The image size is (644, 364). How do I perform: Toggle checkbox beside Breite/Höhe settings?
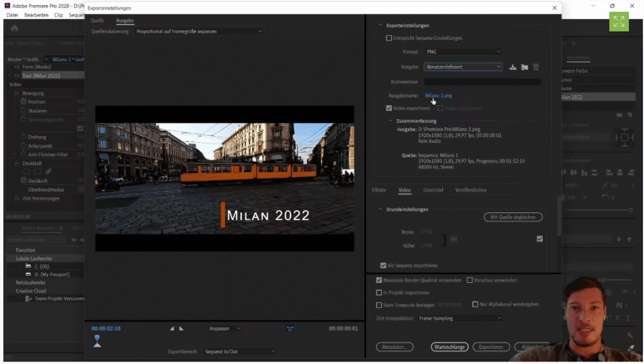(540, 239)
